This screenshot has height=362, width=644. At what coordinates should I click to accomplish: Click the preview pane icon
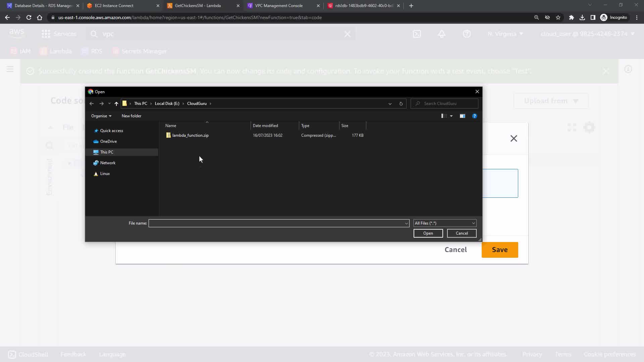(462, 116)
